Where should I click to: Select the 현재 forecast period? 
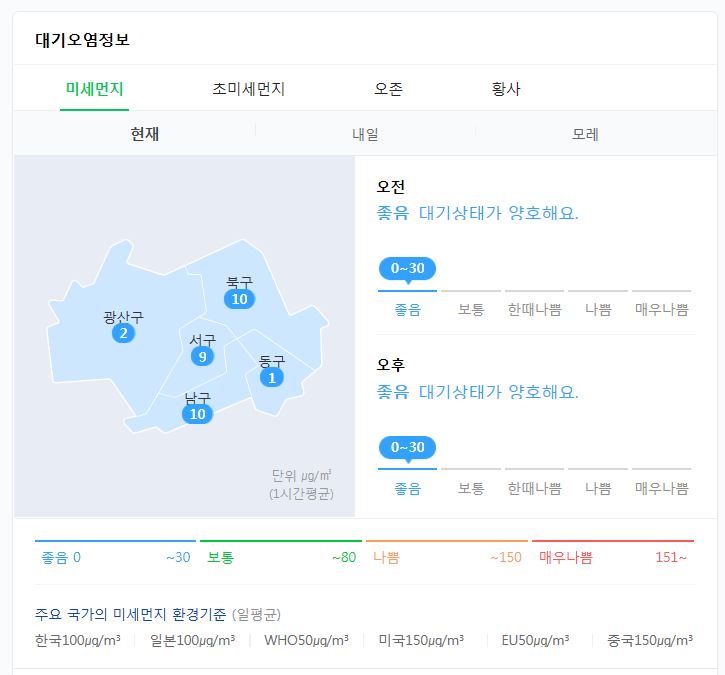[x=145, y=134]
